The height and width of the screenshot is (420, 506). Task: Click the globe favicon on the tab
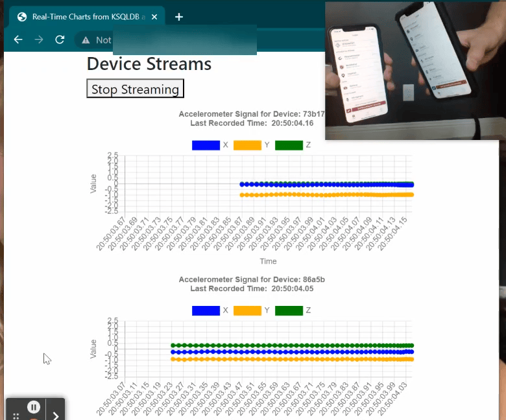tap(22, 17)
